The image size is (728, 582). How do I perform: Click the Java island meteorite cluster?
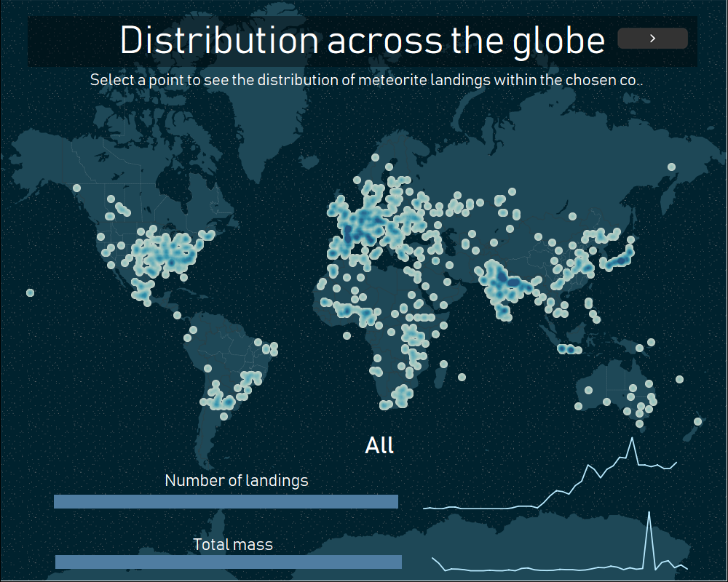[569, 349]
